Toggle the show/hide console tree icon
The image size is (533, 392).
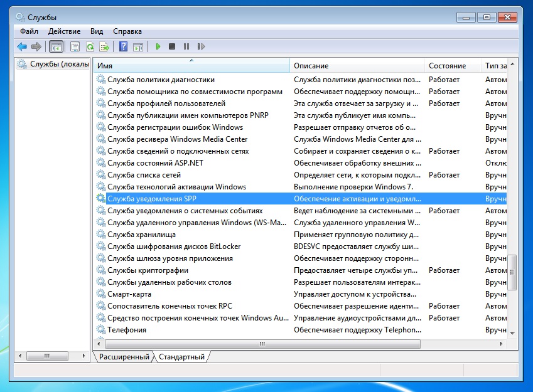pos(56,46)
